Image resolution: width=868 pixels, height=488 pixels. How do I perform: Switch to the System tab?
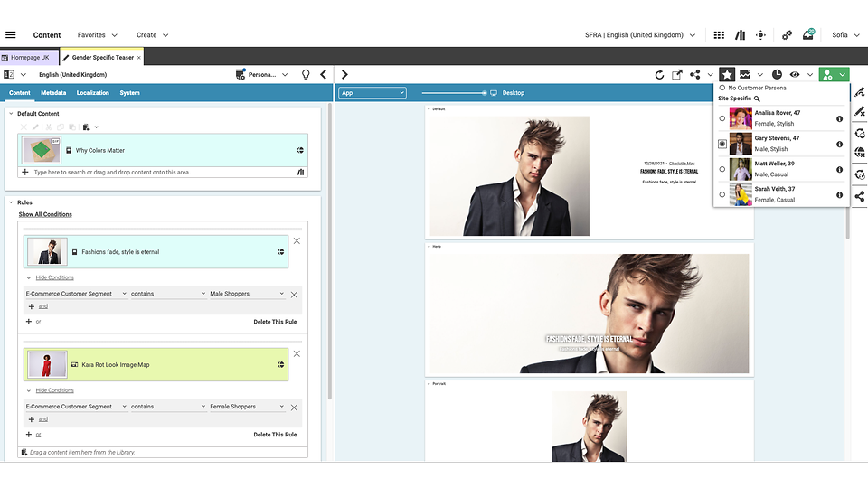129,93
